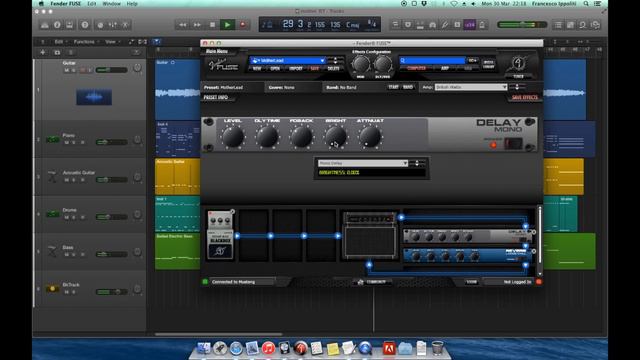
Task: Click the NEW preset button
Action: coord(257,69)
